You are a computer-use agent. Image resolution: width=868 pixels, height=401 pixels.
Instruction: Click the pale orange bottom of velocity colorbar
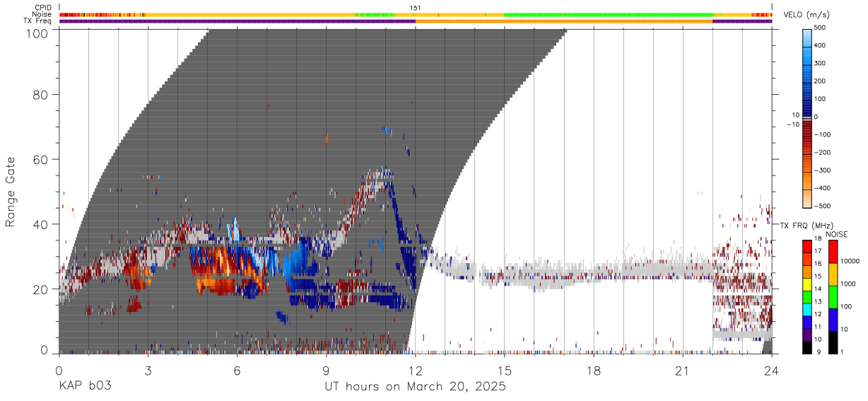[808, 200]
